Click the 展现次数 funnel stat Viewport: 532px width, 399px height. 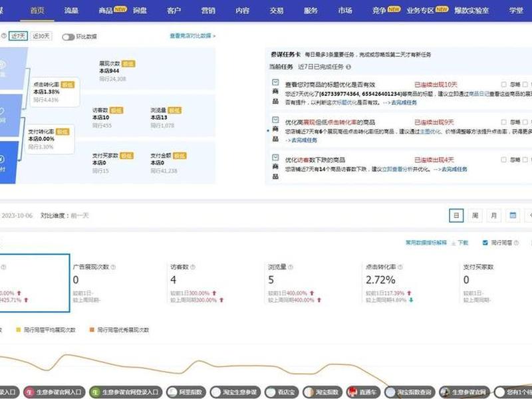tap(118, 71)
